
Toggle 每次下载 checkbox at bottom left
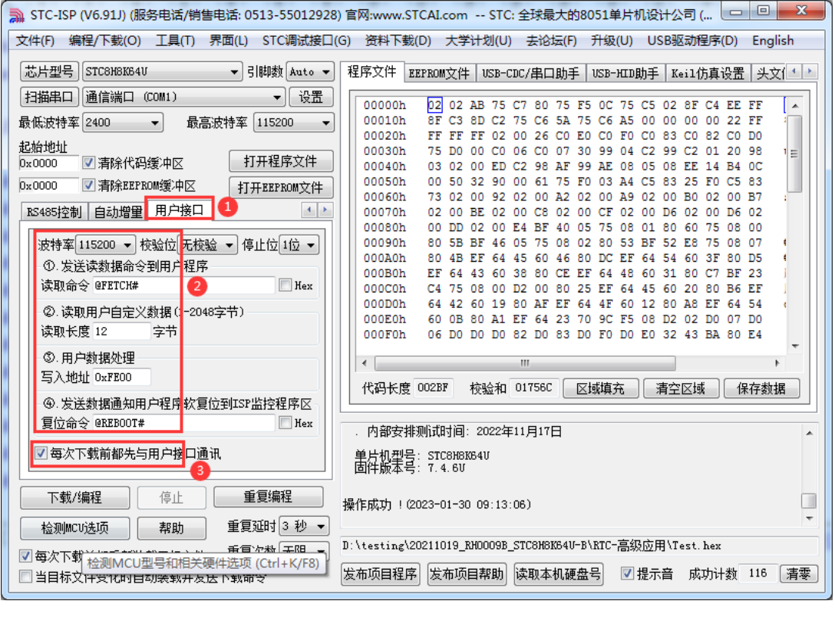pos(25,556)
